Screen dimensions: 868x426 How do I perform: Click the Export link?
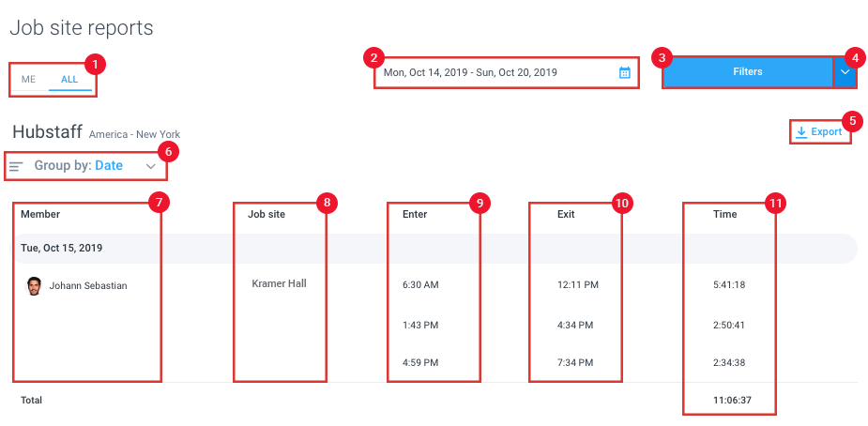click(x=820, y=132)
